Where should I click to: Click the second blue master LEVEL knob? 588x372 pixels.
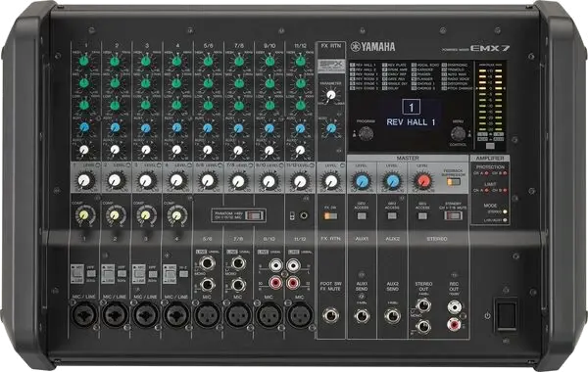click(393, 182)
